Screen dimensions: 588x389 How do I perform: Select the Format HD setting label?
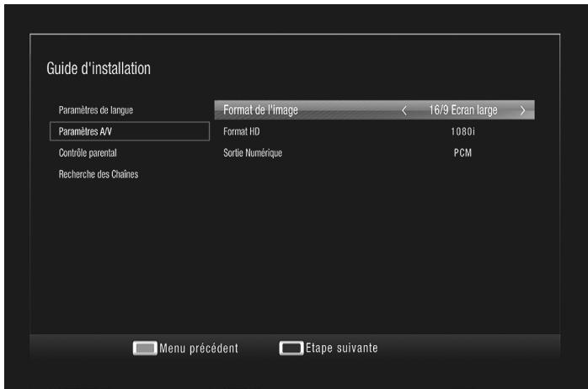(x=242, y=131)
